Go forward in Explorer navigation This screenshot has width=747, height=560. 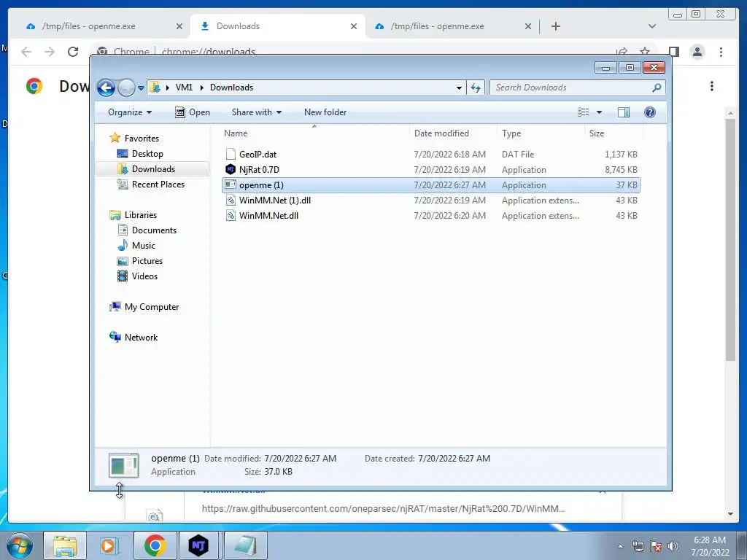(126, 87)
